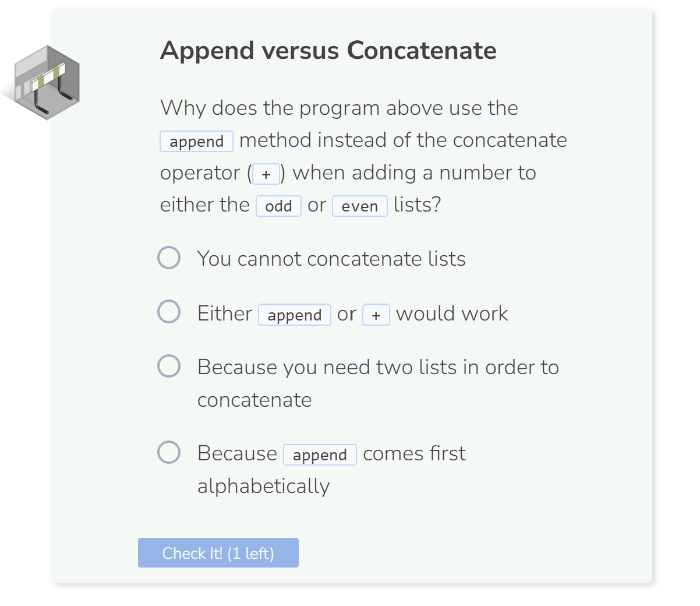Screen dimensions: 700x606
Task: Click the word "alphabetically" in the last answer
Action: click(264, 486)
